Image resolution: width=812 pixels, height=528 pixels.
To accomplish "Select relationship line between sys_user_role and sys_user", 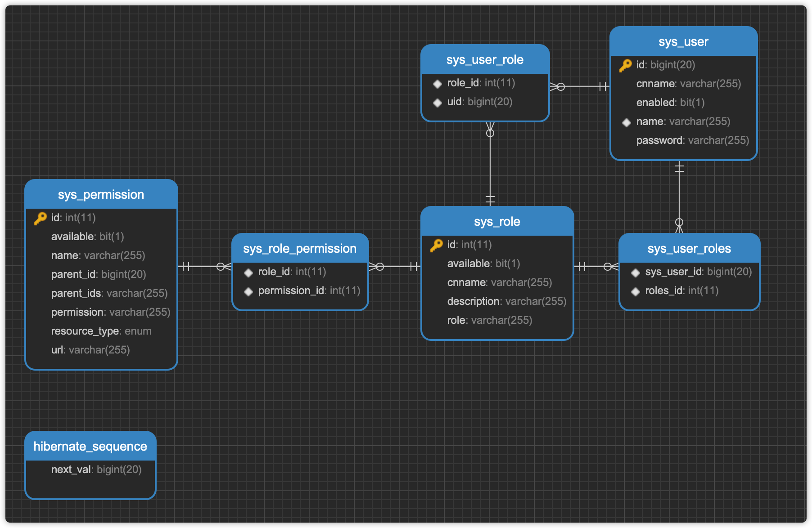I will click(580, 87).
